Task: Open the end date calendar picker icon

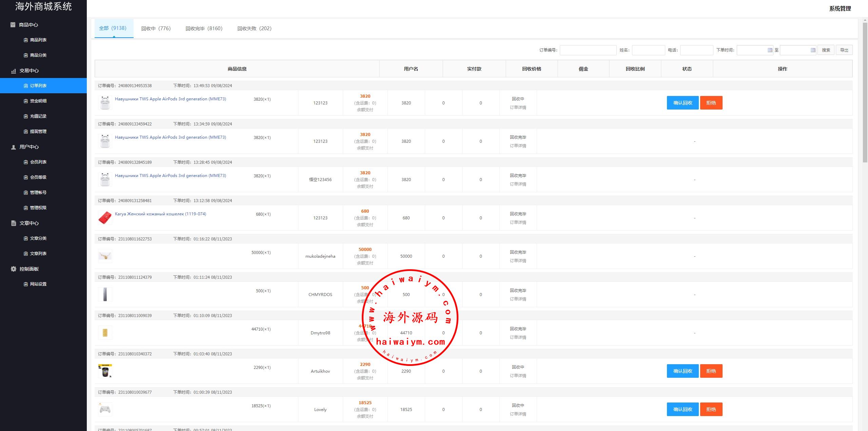Action: 813,50
